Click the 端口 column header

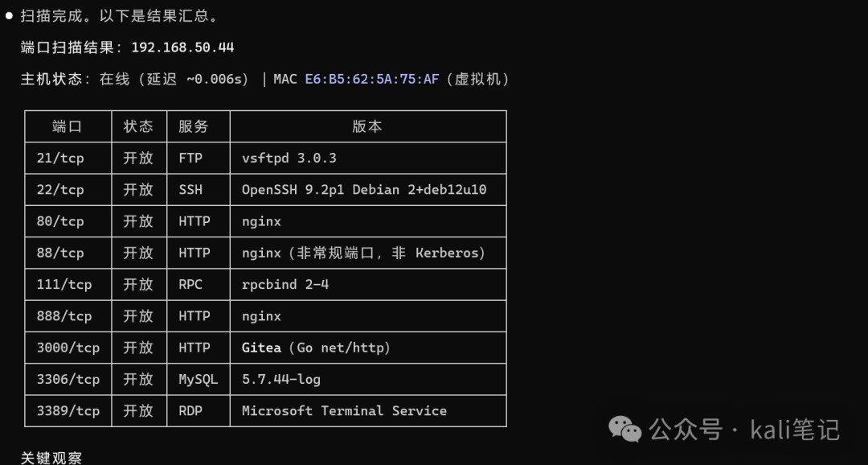click(68, 126)
